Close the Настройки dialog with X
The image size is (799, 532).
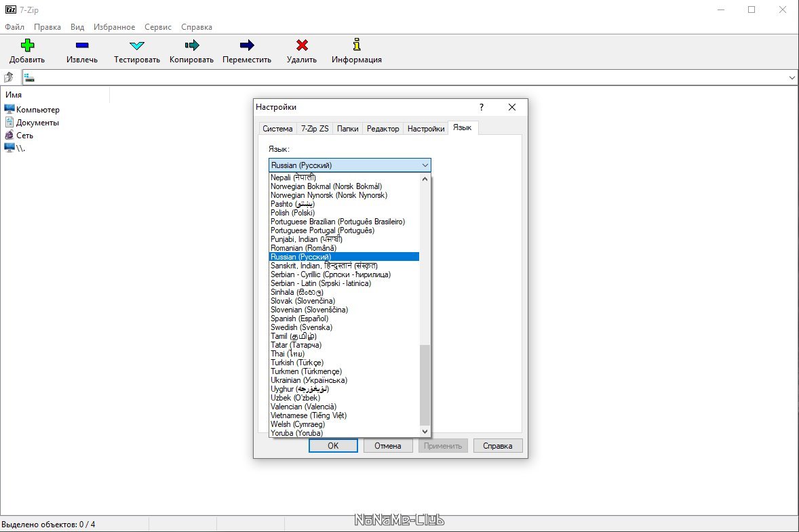512,107
